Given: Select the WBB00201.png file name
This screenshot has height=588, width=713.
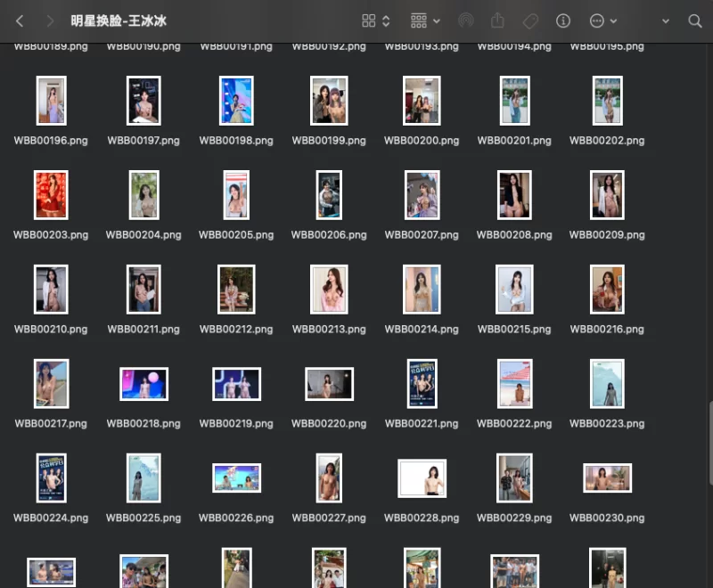Looking at the screenshot, I should (514, 141).
